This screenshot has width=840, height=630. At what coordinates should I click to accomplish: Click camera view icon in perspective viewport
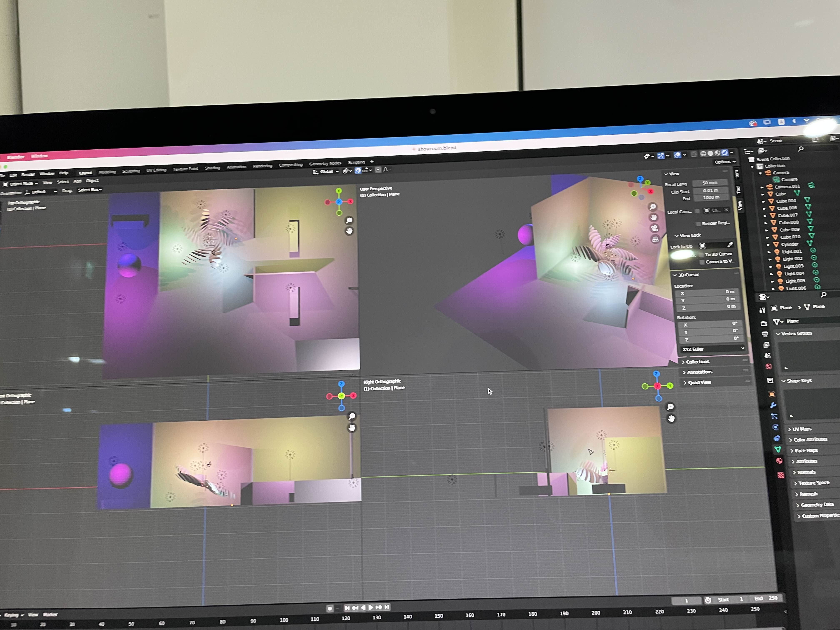654,228
